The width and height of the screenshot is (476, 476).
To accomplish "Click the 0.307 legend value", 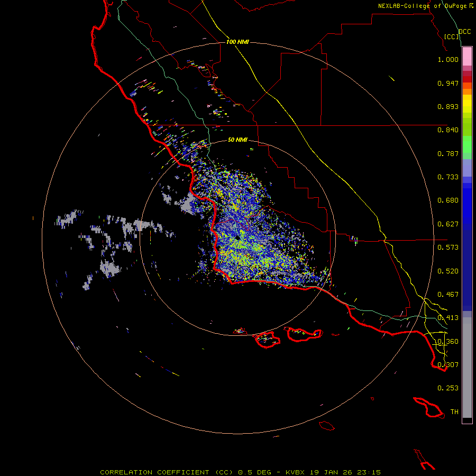I will click(x=448, y=365).
